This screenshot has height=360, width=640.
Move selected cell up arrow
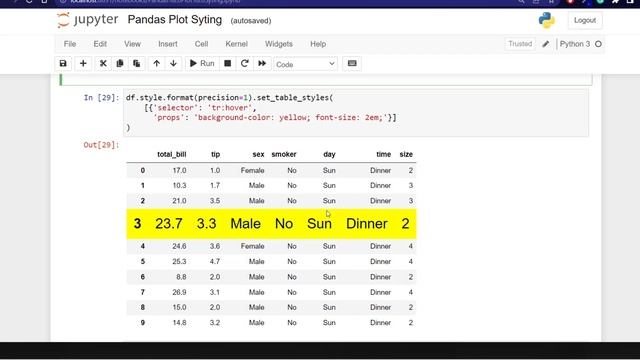(157, 64)
